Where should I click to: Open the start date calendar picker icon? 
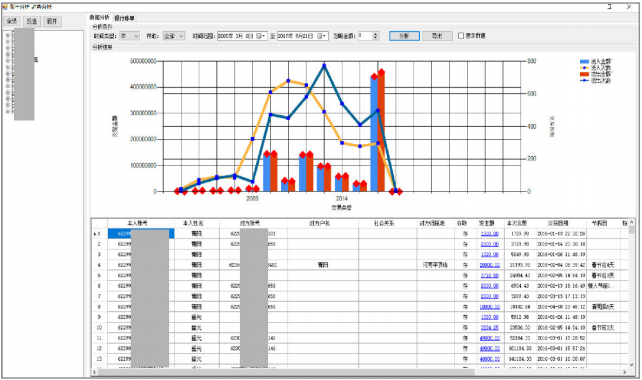tap(259, 36)
